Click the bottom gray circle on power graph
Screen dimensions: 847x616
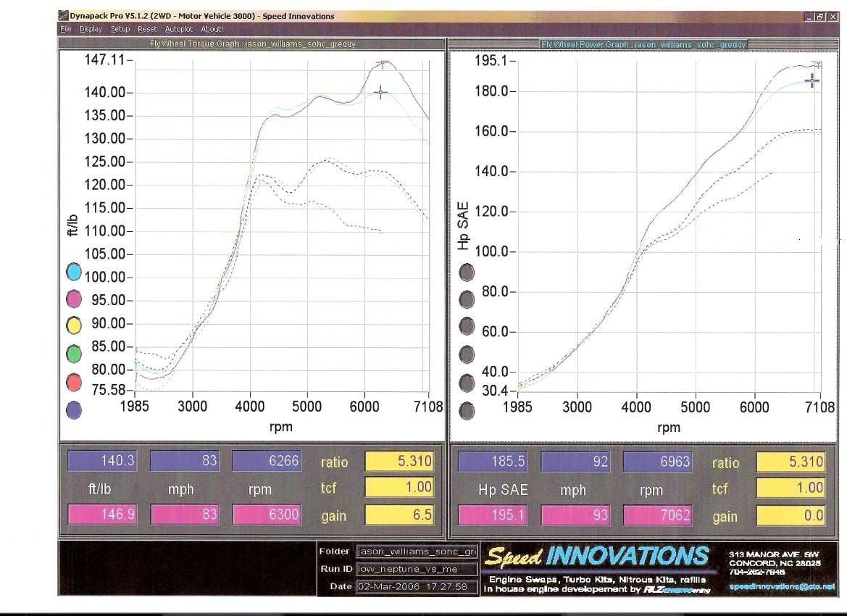pyautogui.click(x=467, y=411)
